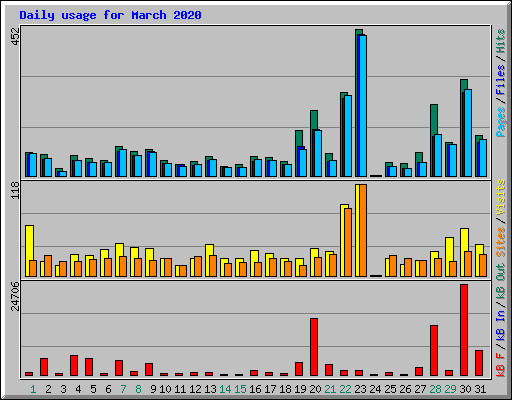The width and height of the screenshot is (512, 400).
Task: Click the 24706 kB axis value
Action: pos(15,297)
